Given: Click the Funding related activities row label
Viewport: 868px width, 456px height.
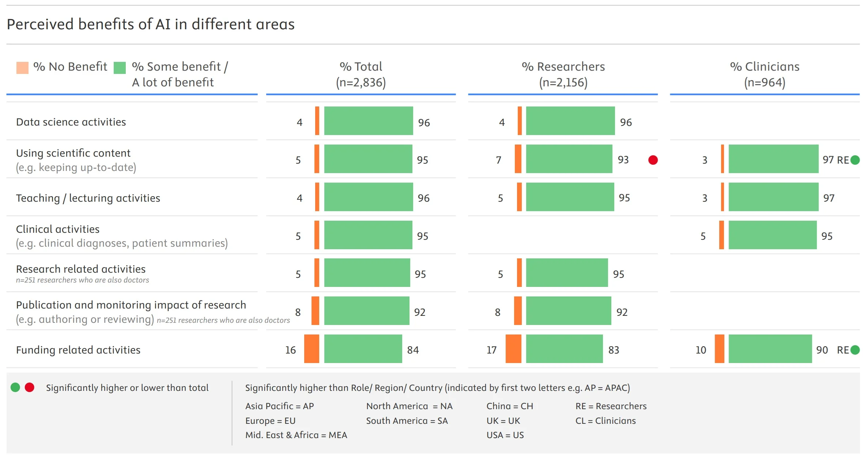Looking at the screenshot, I should (x=78, y=350).
